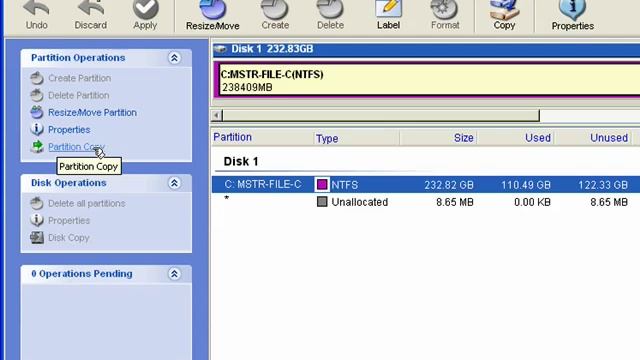Click the Resize/Move Partition sidebar icon
The image size is (640, 360).
pyautogui.click(x=37, y=112)
